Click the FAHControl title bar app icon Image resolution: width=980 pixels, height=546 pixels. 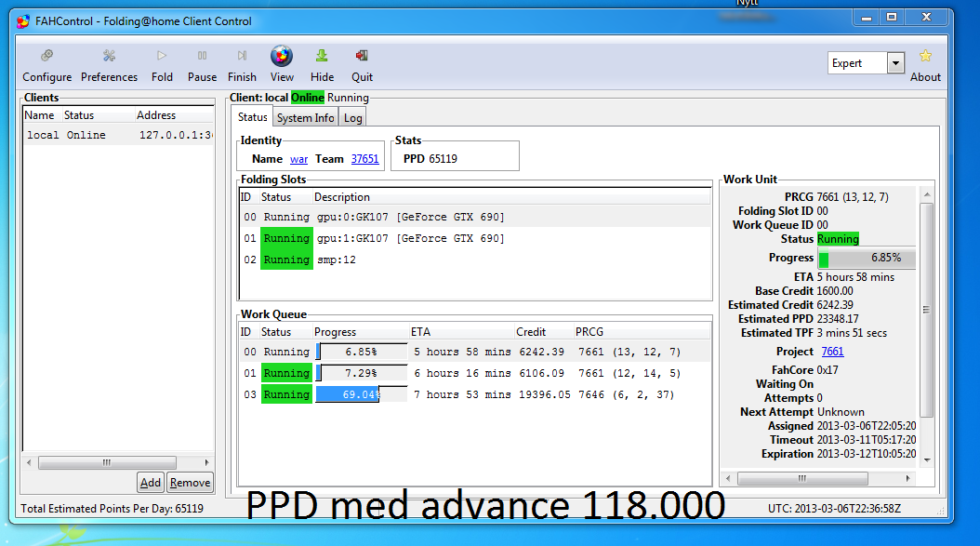coord(23,21)
